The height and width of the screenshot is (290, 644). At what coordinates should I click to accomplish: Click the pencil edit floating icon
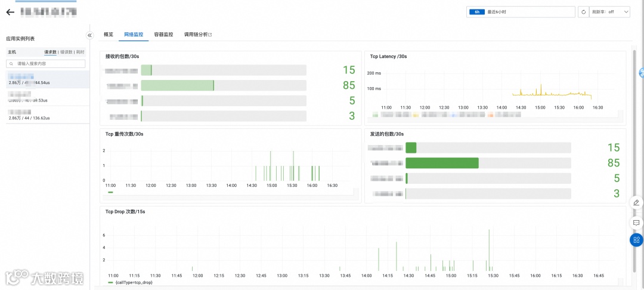tap(636, 202)
